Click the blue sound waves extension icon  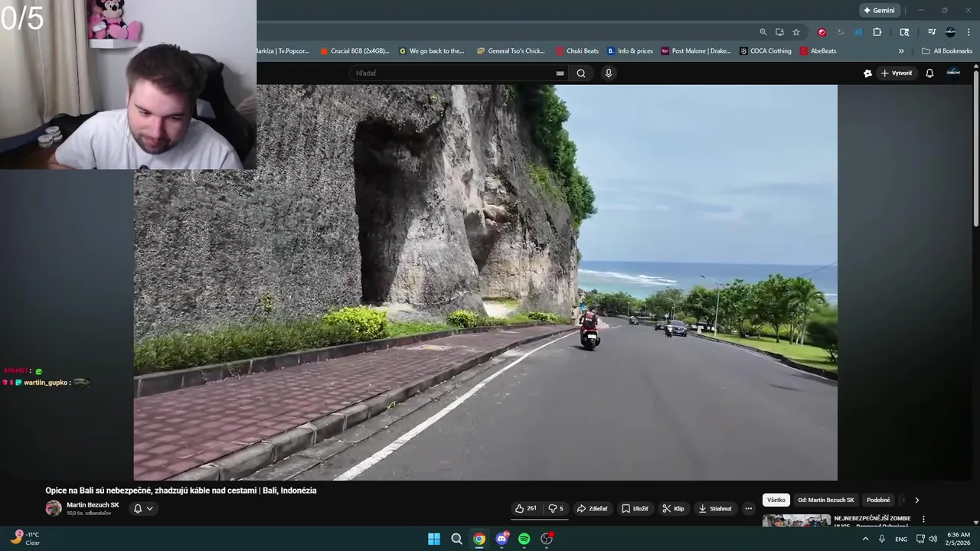pyautogui.click(x=858, y=32)
